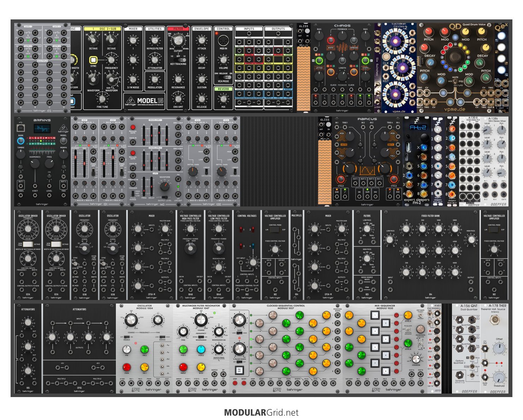The width and height of the screenshot is (523, 420).
Task: Click the RATE knob on Clocked Sequential Control
Action: click(x=239, y=320)
